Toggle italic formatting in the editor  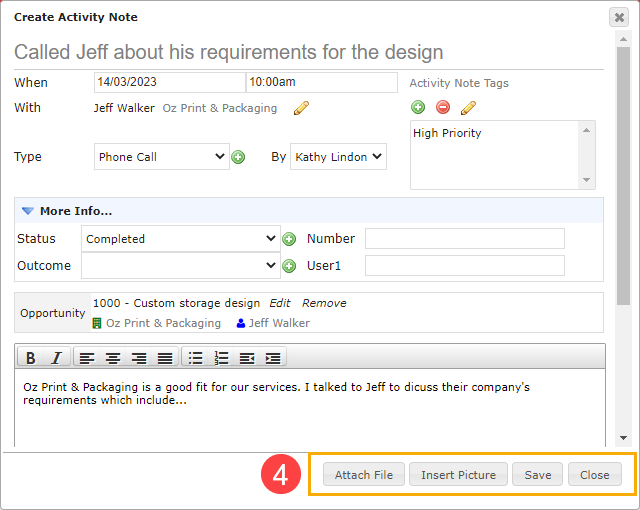[x=56, y=358]
